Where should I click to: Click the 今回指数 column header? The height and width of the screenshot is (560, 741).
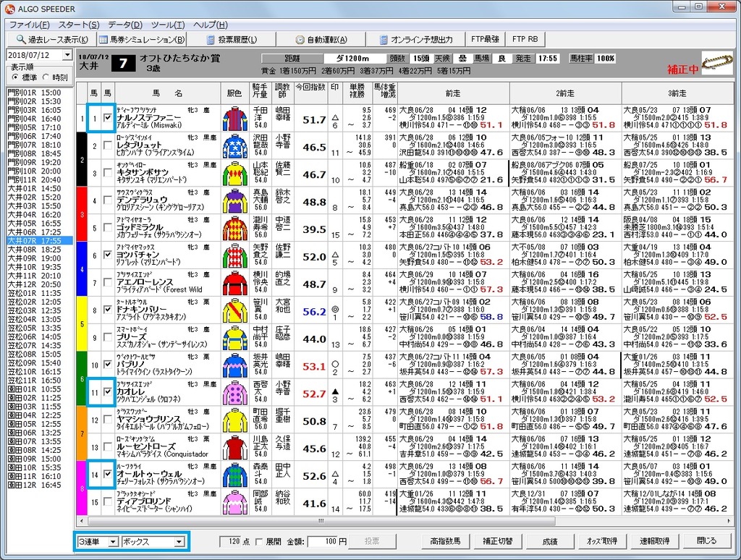point(311,93)
